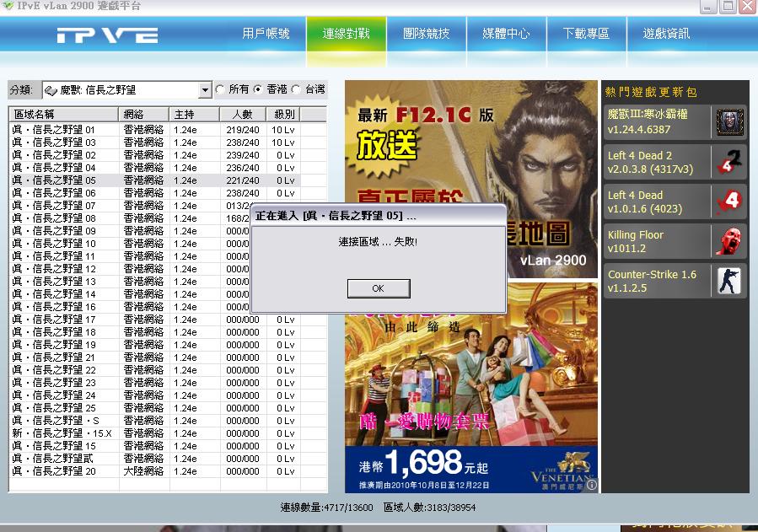Go to the 媒體中心 tab

tap(506, 34)
